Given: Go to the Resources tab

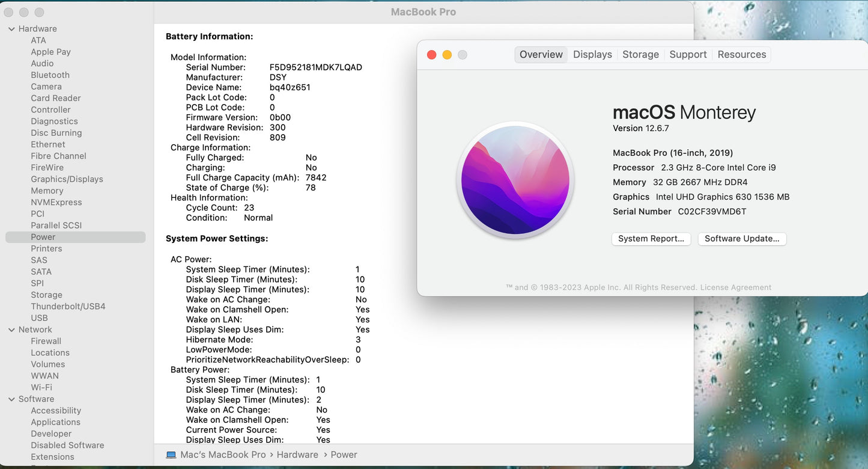Looking at the screenshot, I should (741, 55).
